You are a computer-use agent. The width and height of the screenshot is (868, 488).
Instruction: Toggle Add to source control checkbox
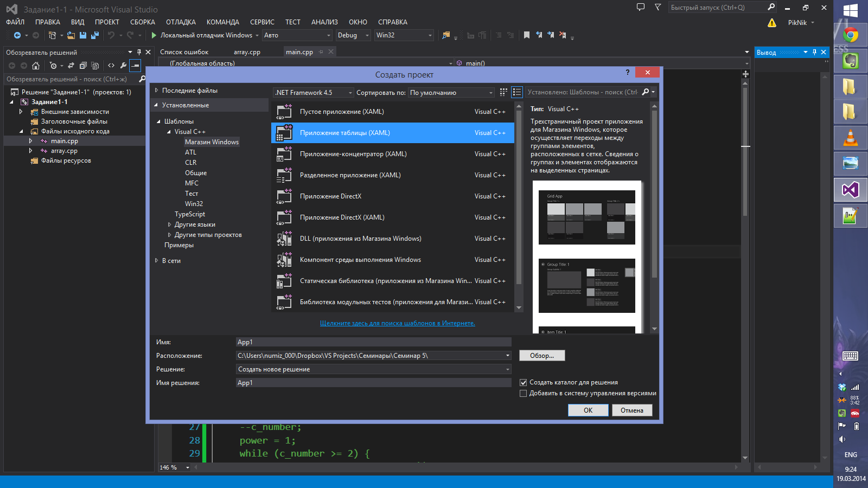[524, 394]
